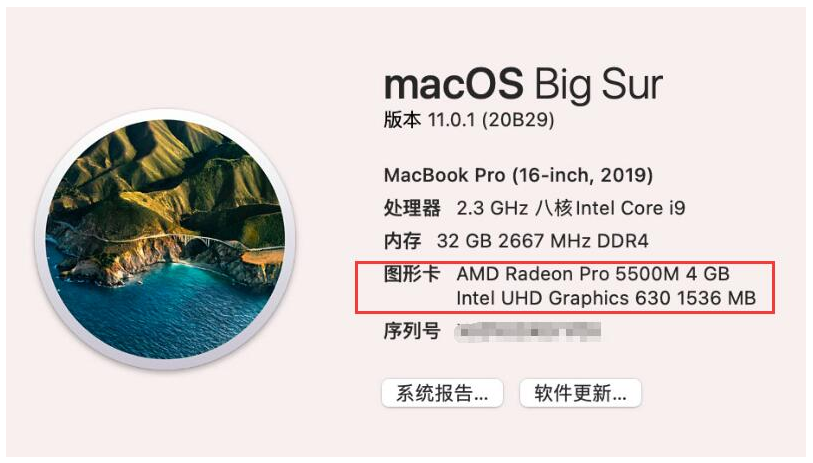The width and height of the screenshot is (813, 463).
Task: Click the 4 GB Radeon memory value
Action: pyautogui.click(x=708, y=273)
